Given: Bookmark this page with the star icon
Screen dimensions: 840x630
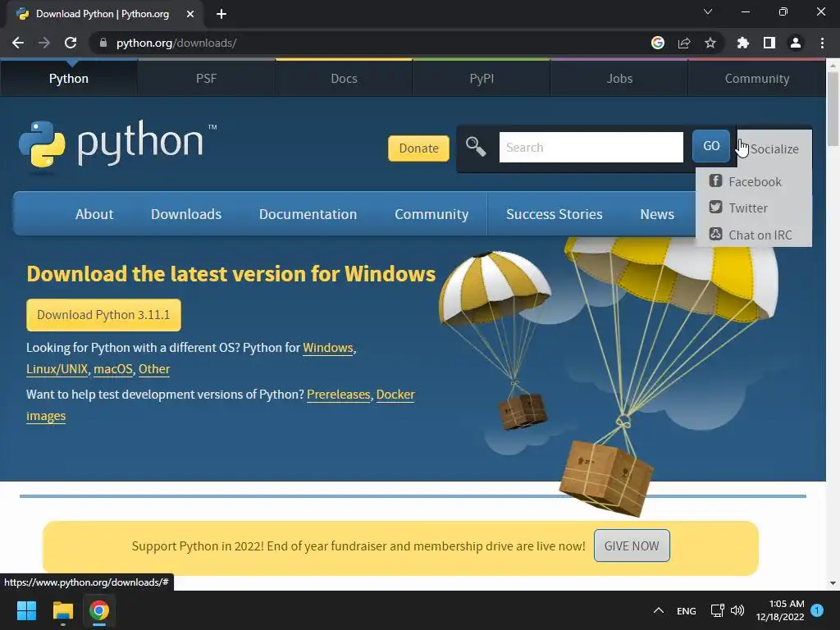Looking at the screenshot, I should coord(710,43).
